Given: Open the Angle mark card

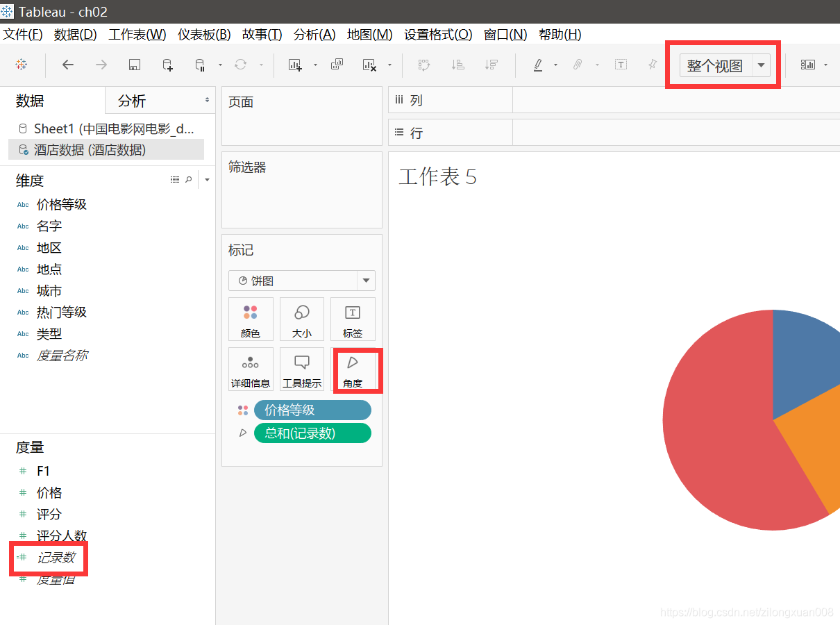Looking at the screenshot, I should point(353,369).
